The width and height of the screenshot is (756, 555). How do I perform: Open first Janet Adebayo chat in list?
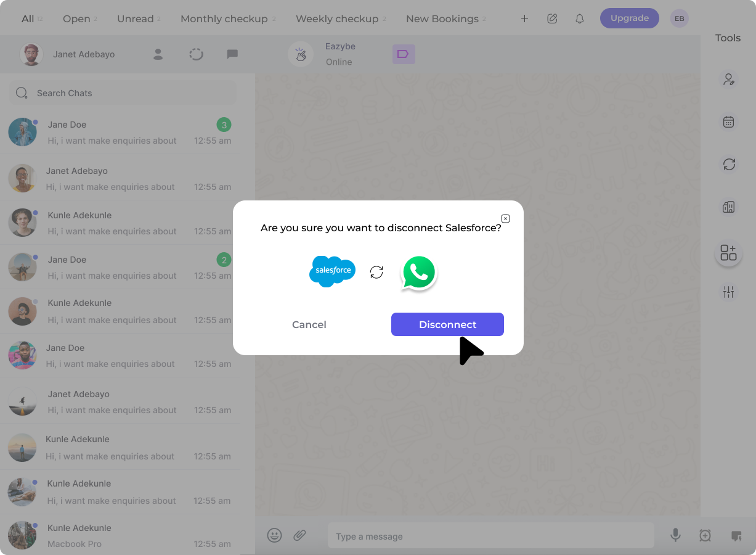pyautogui.click(x=119, y=178)
